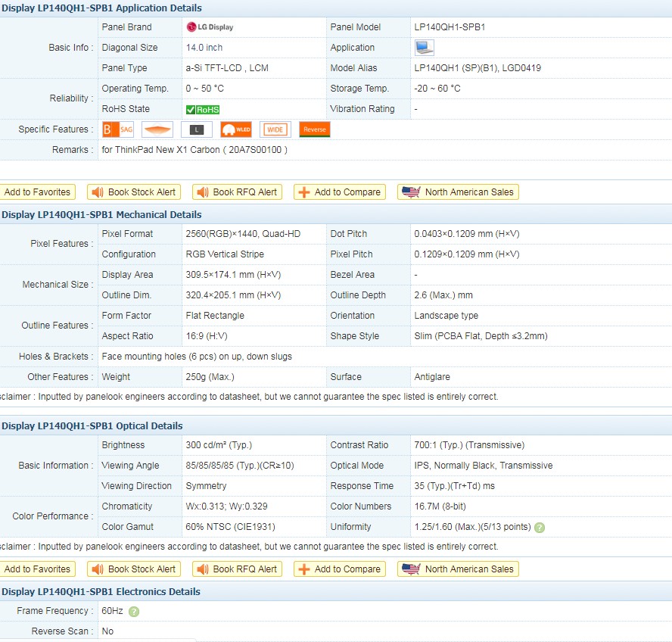Click the form factor value Flat Rectangle
This screenshot has width=672, height=642.
coord(215,316)
